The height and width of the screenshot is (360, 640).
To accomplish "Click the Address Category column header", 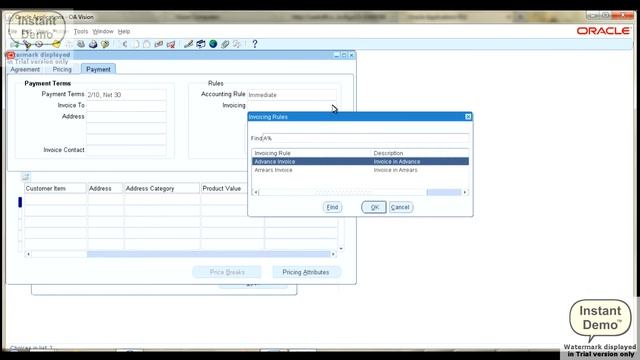I will point(162,189).
